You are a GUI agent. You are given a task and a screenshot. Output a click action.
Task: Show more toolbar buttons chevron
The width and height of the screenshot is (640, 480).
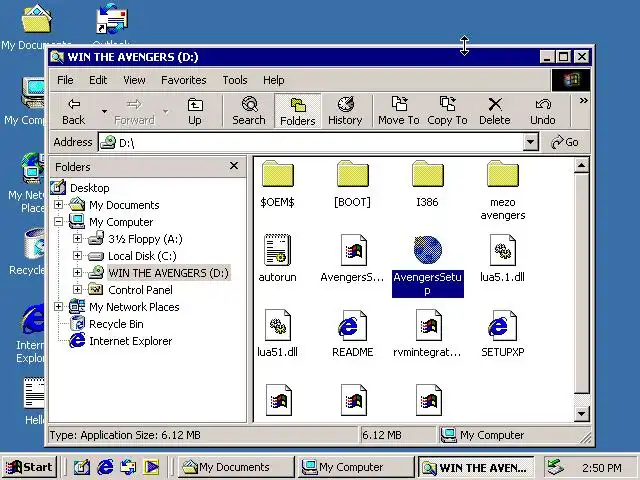coord(584,100)
